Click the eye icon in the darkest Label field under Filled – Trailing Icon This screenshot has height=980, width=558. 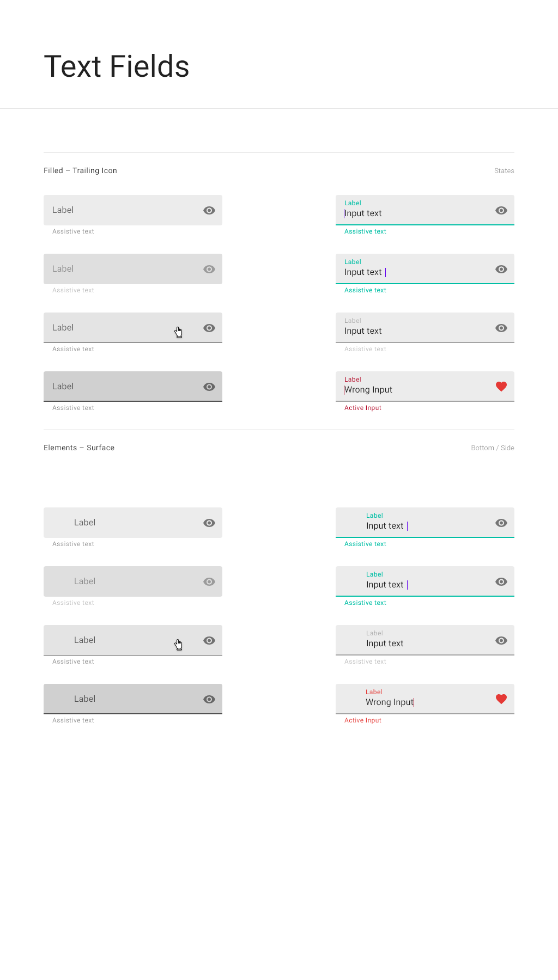209,387
